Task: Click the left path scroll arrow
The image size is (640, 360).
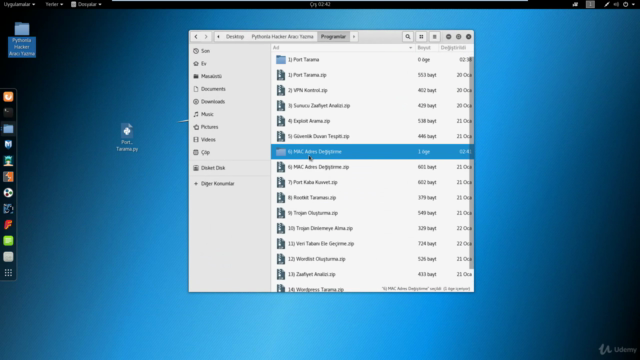Action: [x=218, y=37]
